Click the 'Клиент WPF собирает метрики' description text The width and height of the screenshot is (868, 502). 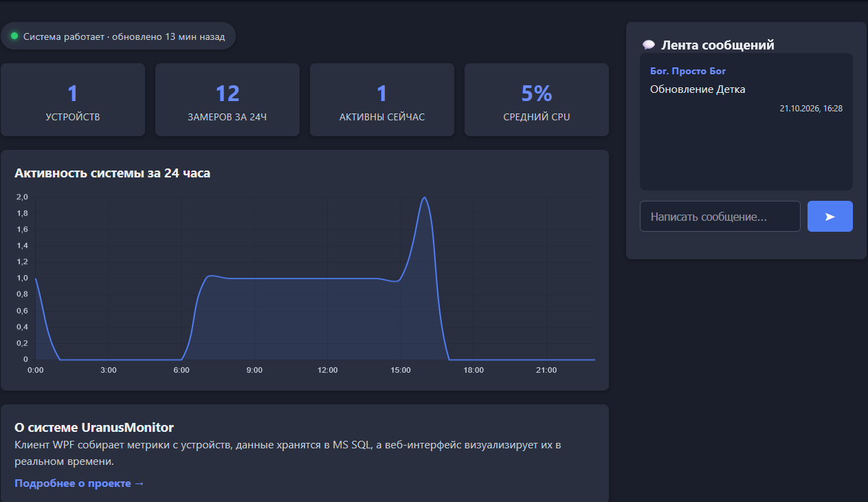coord(288,453)
